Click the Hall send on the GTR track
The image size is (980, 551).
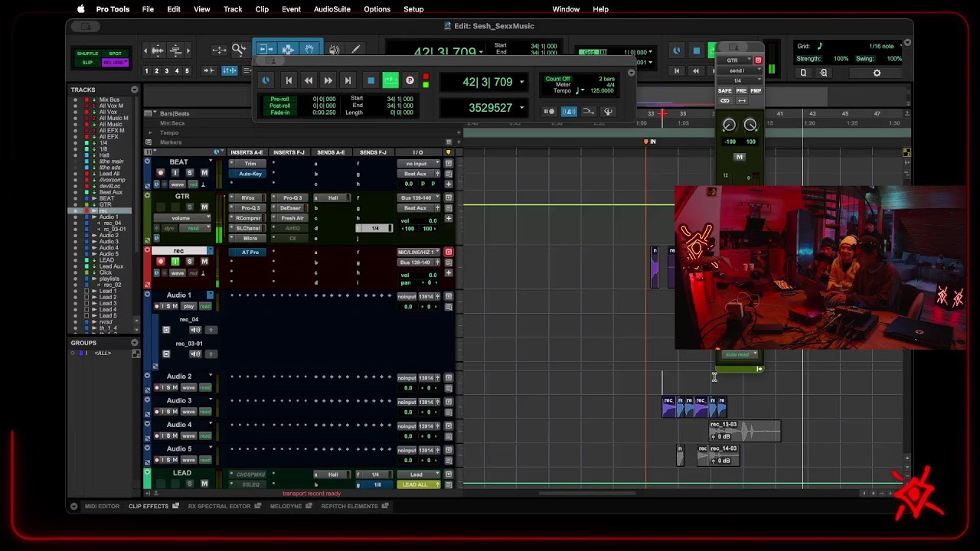coord(333,198)
